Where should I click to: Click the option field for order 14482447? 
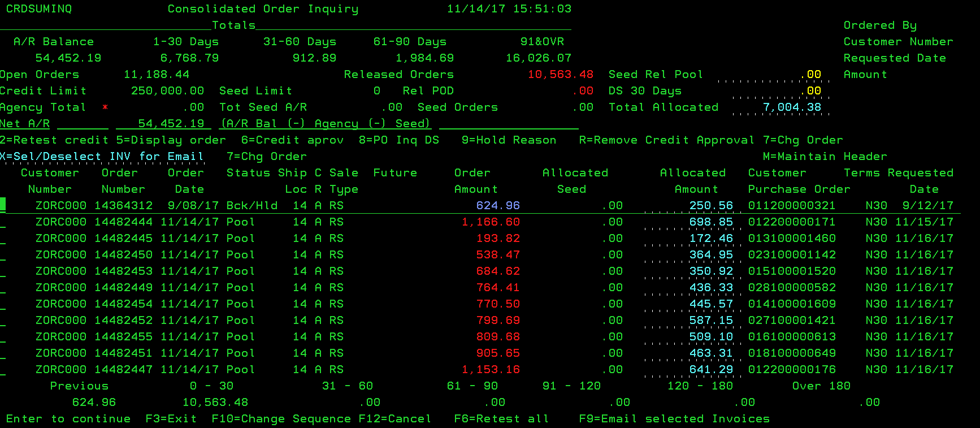pyautogui.click(x=3, y=370)
